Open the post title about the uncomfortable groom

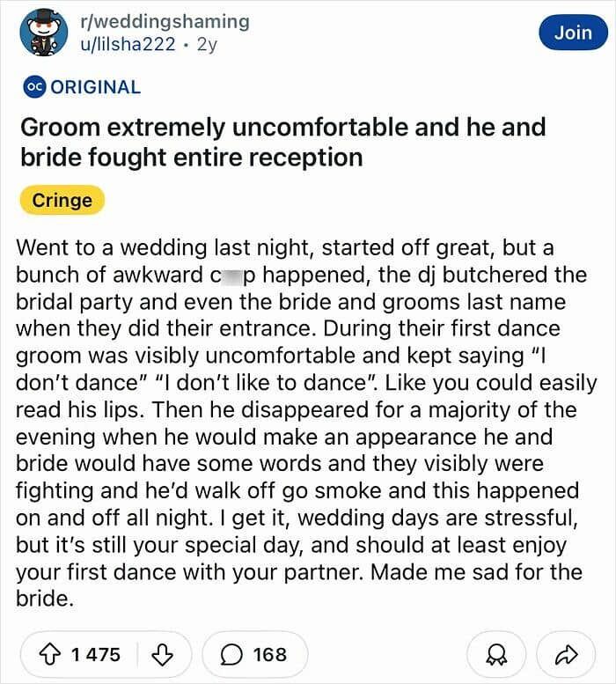pyautogui.click(x=282, y=142)
